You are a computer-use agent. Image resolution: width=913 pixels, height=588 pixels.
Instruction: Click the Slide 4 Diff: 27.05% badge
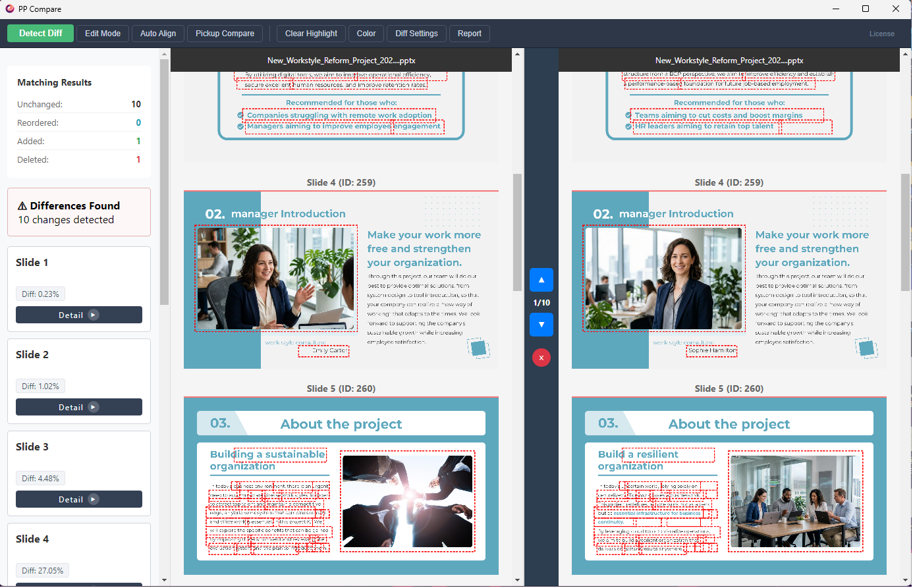coord(42,571)
